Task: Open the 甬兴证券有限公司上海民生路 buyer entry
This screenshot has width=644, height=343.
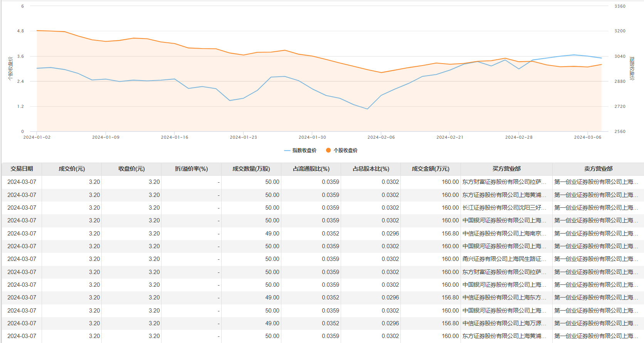Action: pos(504,259)
